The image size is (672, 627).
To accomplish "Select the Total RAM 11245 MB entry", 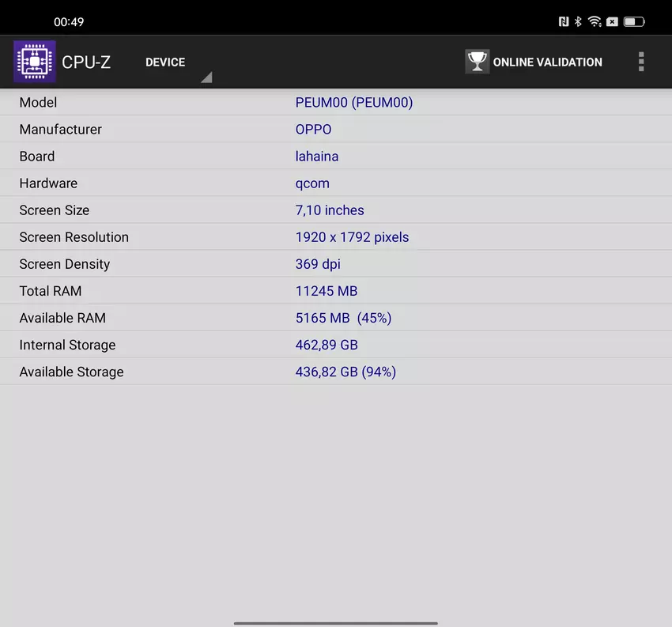I will point(336,291).
